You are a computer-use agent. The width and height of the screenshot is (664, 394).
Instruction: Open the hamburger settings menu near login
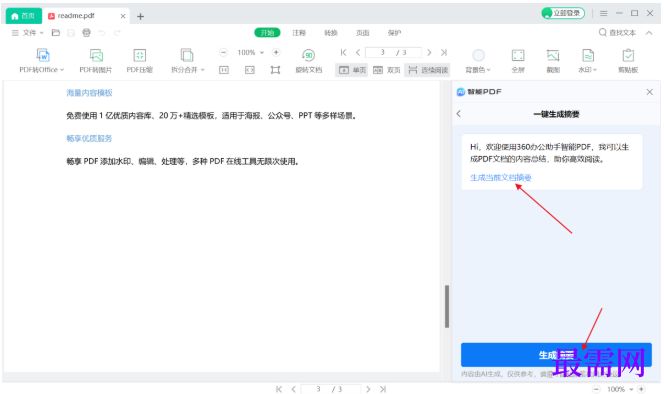point(603,14)
